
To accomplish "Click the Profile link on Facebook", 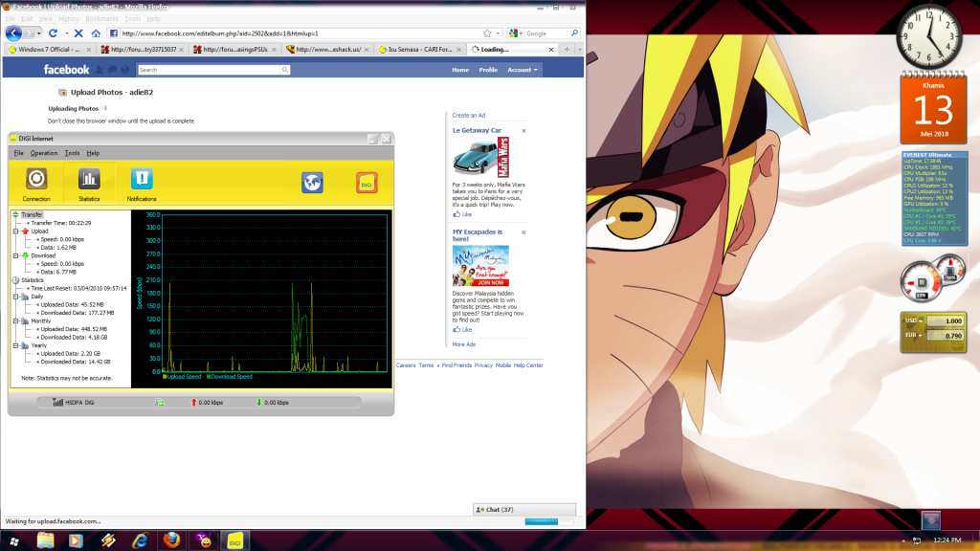I will click(488, 70).
